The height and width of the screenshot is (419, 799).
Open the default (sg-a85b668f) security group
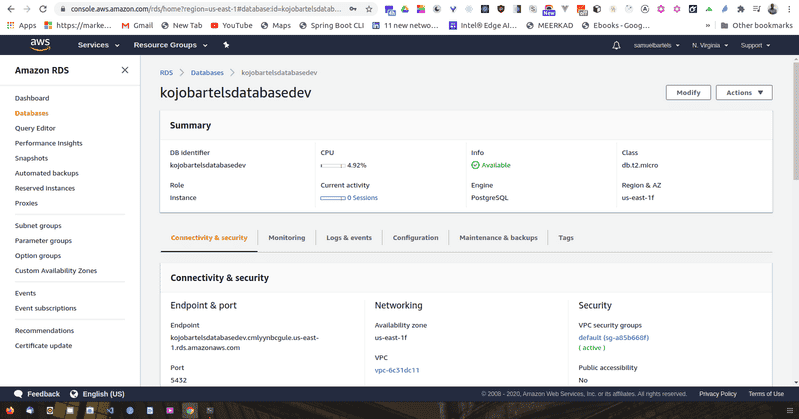tap(614, 337)
